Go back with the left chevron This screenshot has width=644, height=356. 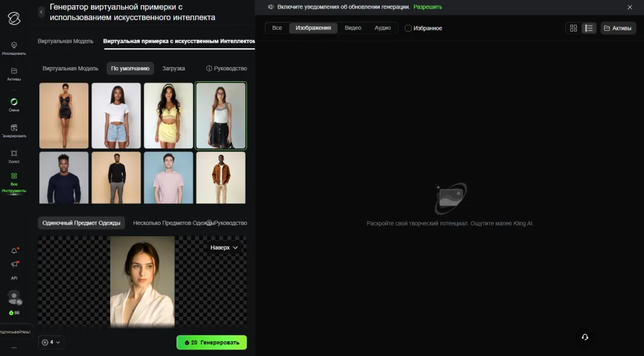point(41,12)
